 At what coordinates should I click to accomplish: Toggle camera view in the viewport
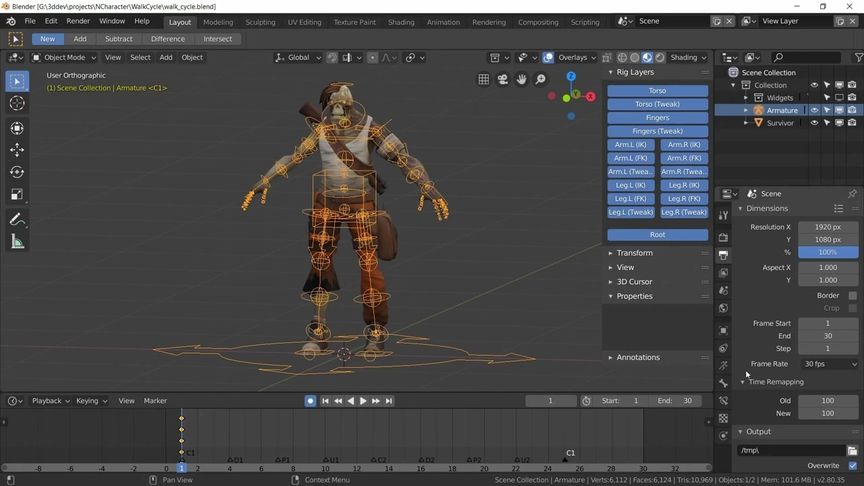(503, 80)
